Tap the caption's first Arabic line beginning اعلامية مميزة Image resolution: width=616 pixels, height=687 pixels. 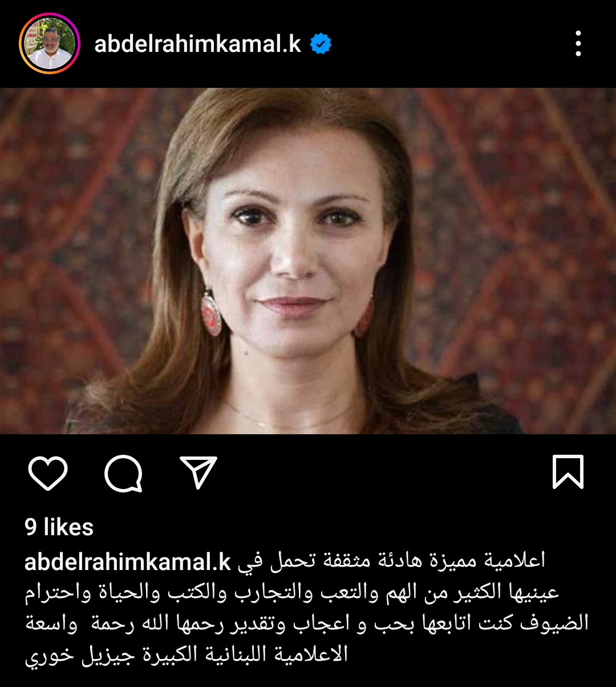point(391,561)
